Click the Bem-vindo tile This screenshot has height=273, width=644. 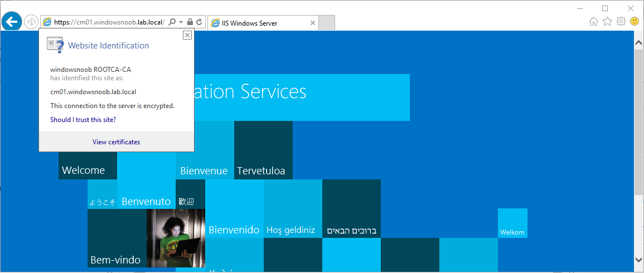[117, 238]
